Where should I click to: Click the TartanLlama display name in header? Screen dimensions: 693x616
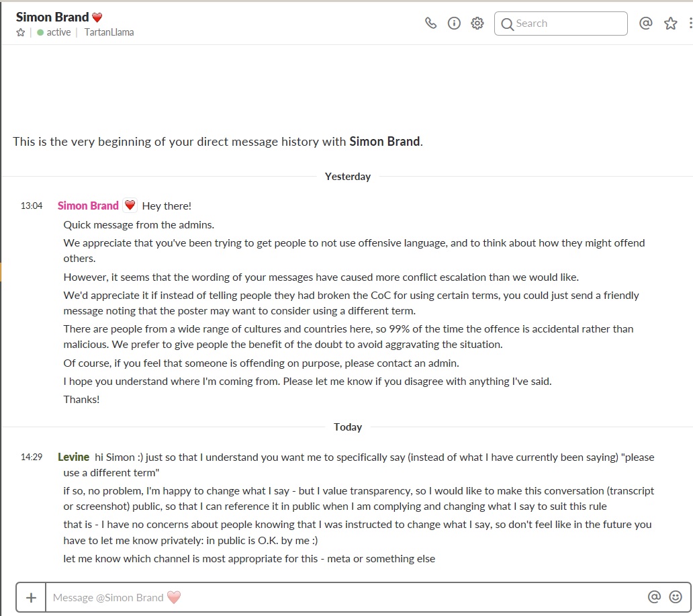(109, 32)
